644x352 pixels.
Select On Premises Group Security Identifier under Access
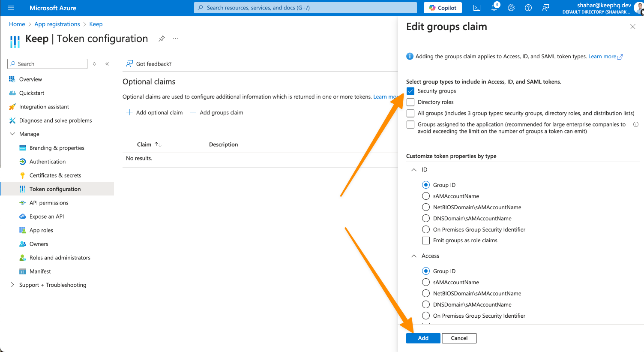point(426,316)
